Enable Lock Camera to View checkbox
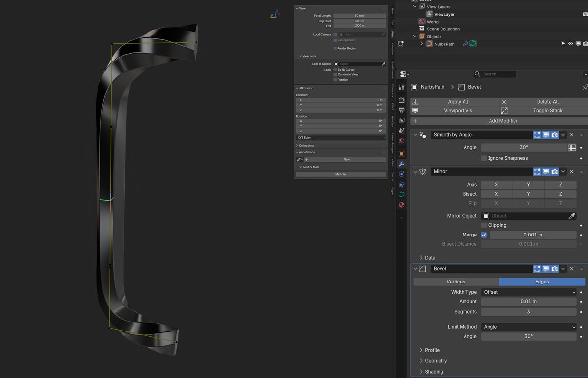588x378 pixels. 335,74
